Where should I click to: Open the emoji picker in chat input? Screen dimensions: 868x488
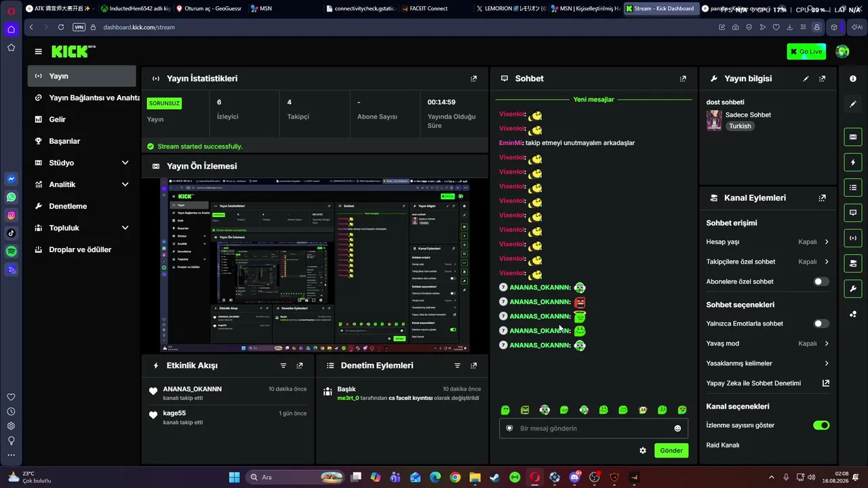[x=677, y=428]
